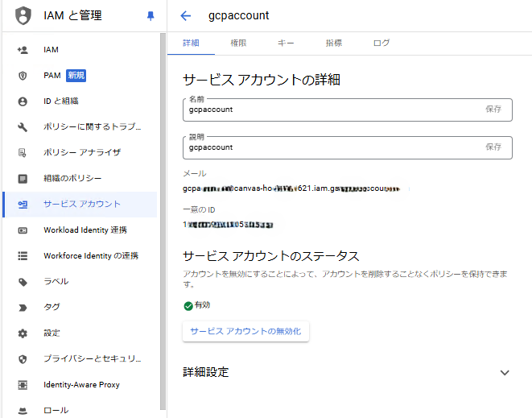
Task: Click the サービス アカウントのステータス heading
Action: 270,256
